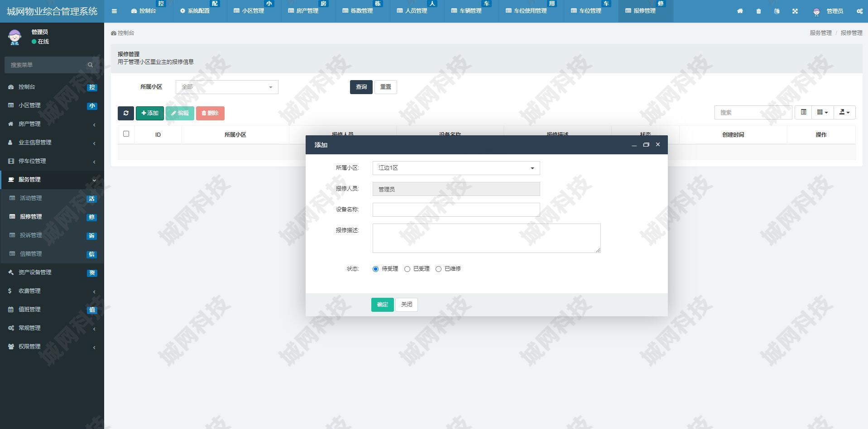
Task: Click the 管理员 avatar in top bar
Action: coord(816,12)
